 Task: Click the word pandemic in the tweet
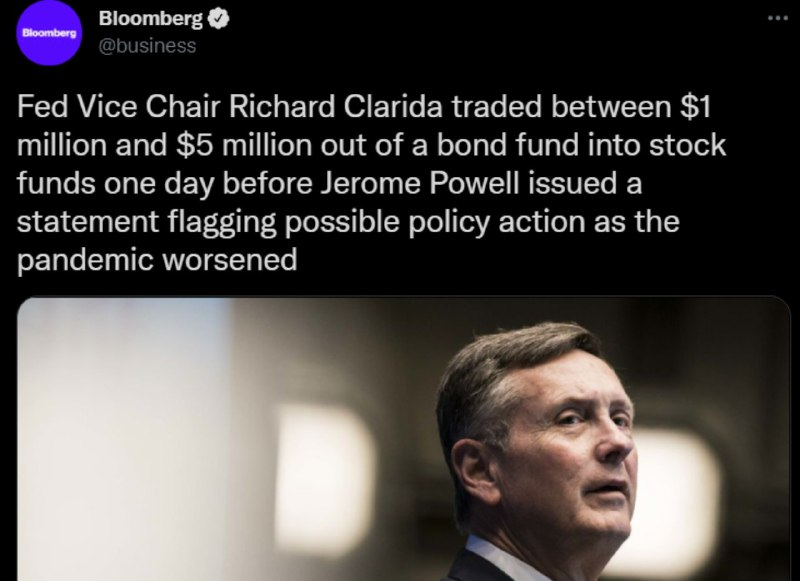tap(86, 260)
